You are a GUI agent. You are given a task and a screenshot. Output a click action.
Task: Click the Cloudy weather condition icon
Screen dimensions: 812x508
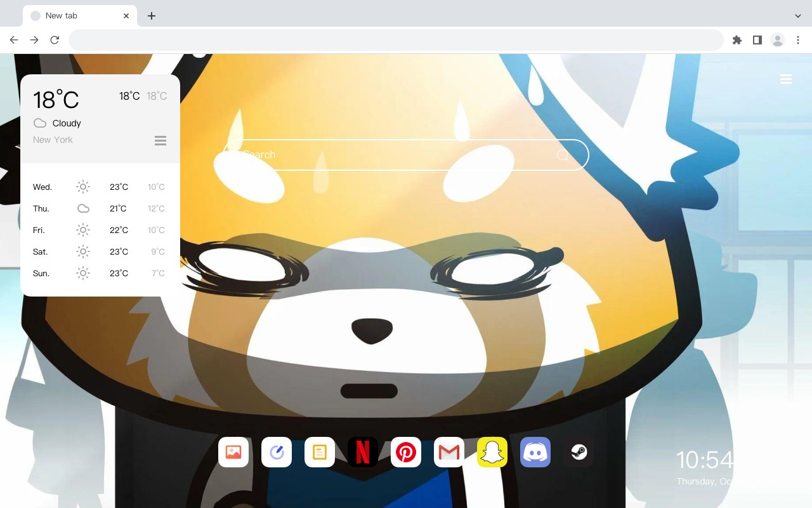point(40,123)
